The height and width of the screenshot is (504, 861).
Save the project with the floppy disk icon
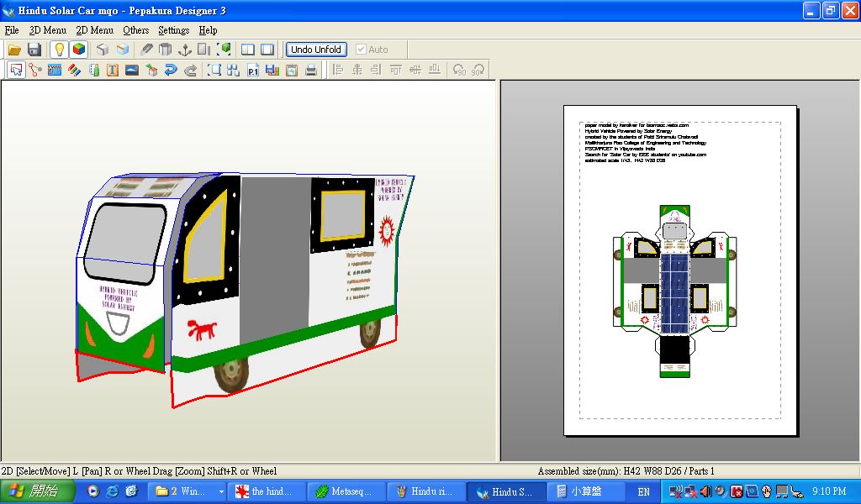pyautogui.click(x=34, y=50)
